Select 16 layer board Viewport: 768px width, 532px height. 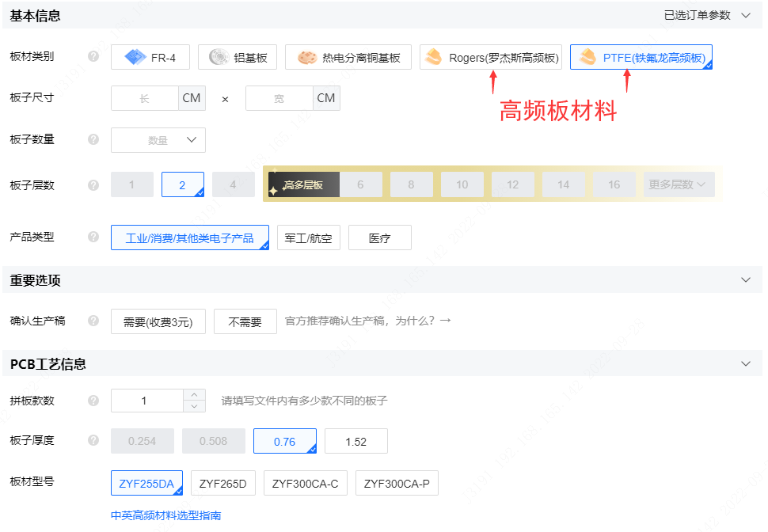click(x=614, y=184)
